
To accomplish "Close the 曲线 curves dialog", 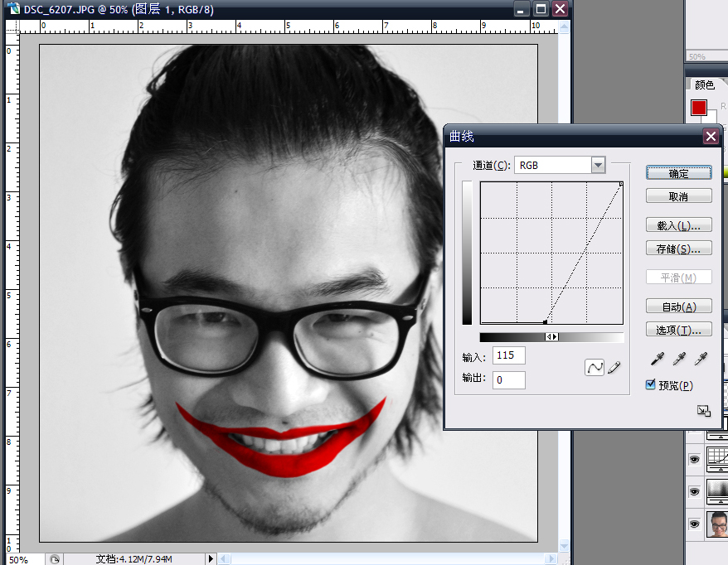I will click(711, 137).
